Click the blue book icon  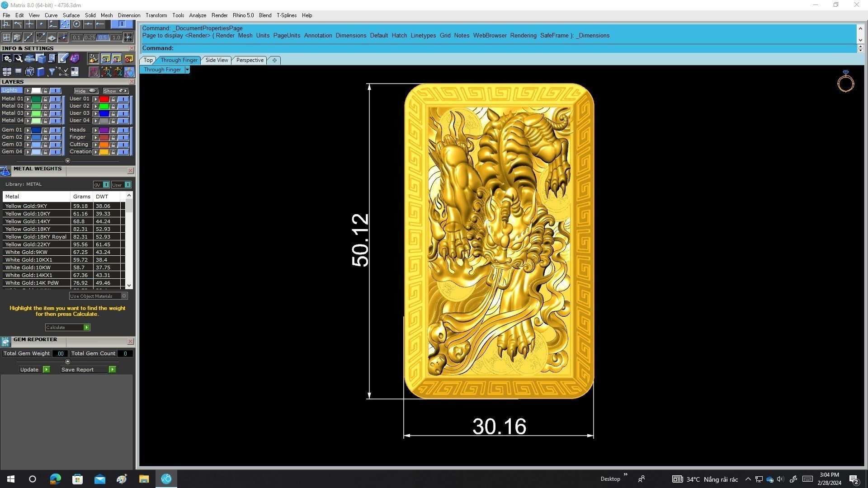[x=41, y=72]
